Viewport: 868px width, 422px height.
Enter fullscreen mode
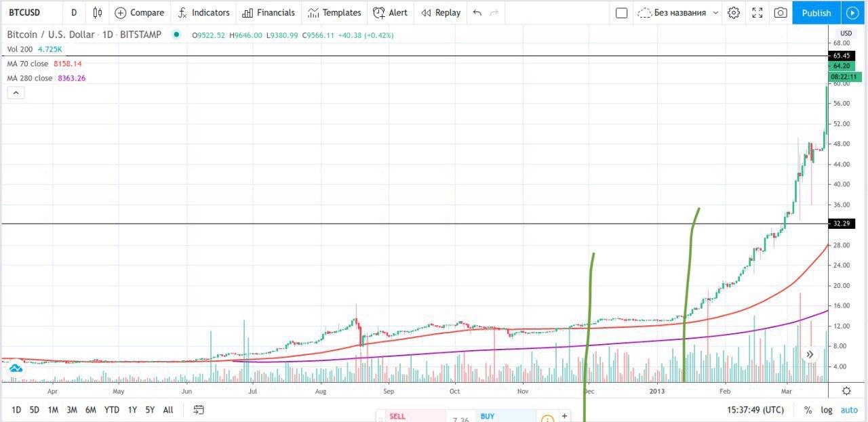tap(757, 12)
